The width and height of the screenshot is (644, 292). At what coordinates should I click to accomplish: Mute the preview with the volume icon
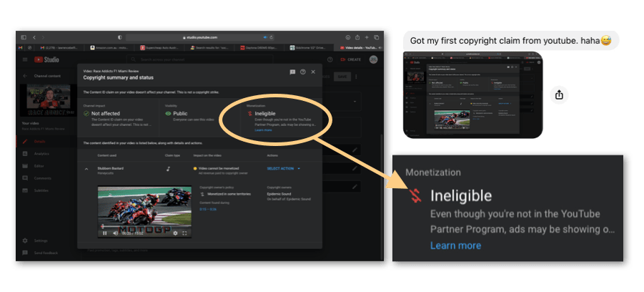(x=115, y=233)
